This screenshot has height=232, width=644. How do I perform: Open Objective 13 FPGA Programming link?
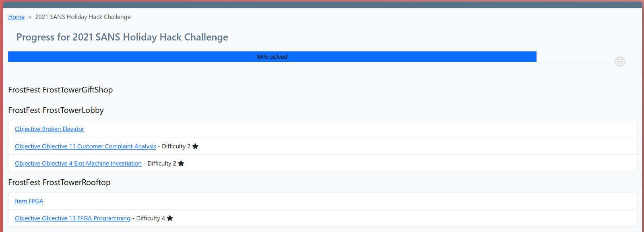(x=72, y=218)
